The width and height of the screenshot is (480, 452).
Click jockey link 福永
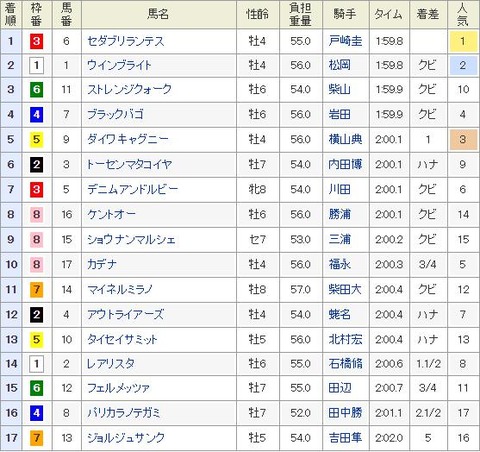(x=339, y=265)
